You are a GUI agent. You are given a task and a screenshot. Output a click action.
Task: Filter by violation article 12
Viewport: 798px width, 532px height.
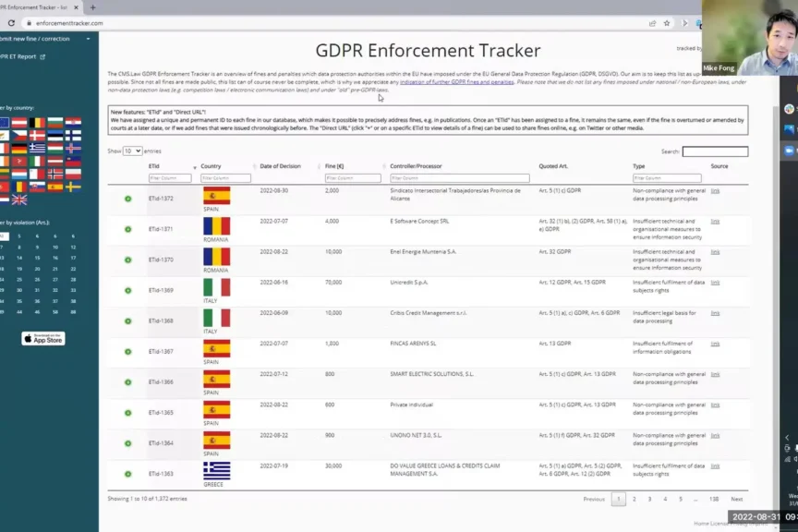(73, 247)
